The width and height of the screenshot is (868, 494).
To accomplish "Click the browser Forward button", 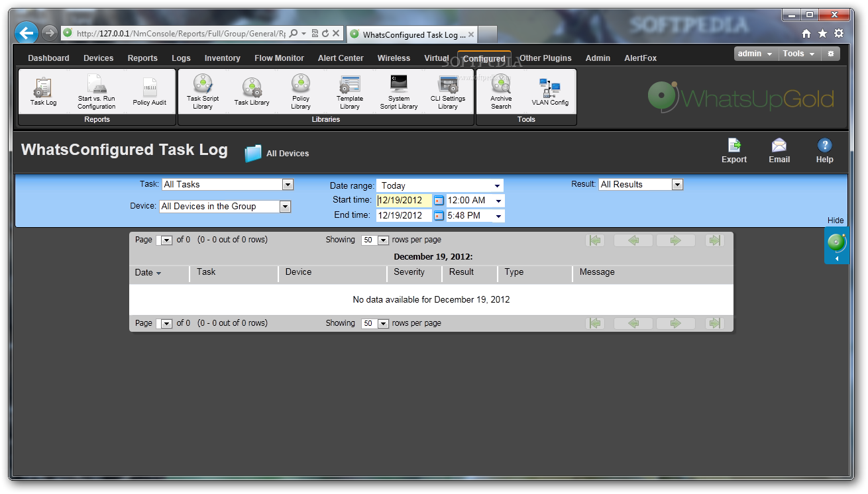I will point(50,33).
